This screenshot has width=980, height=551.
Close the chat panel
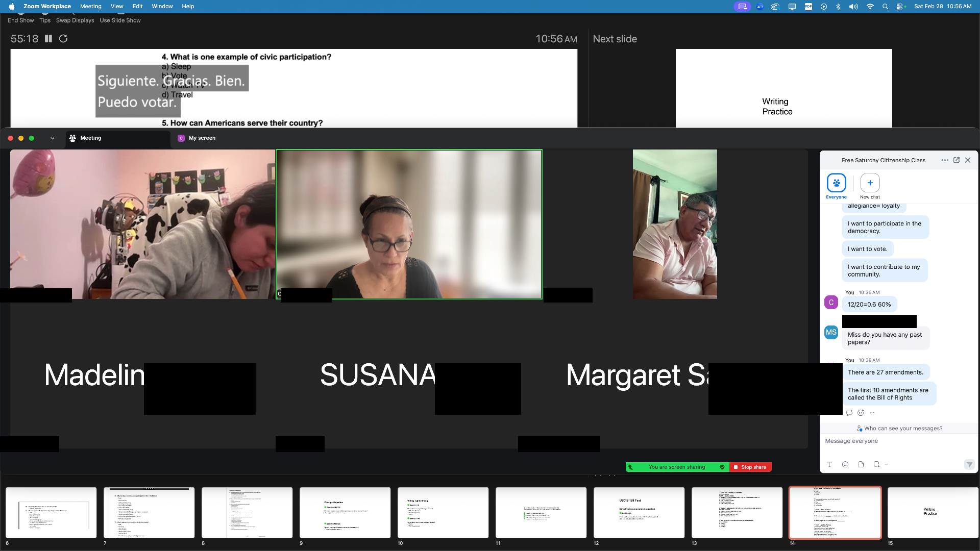(x=968, y=160)
